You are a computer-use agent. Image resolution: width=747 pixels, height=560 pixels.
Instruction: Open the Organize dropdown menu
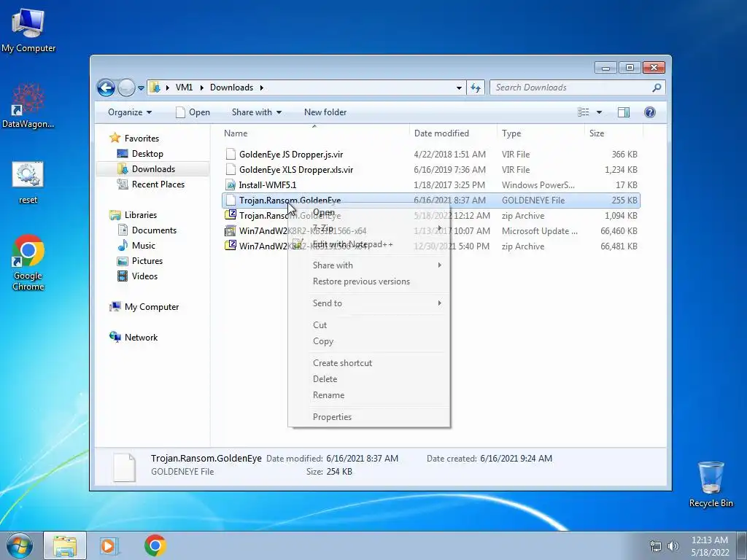click(130, 112)
